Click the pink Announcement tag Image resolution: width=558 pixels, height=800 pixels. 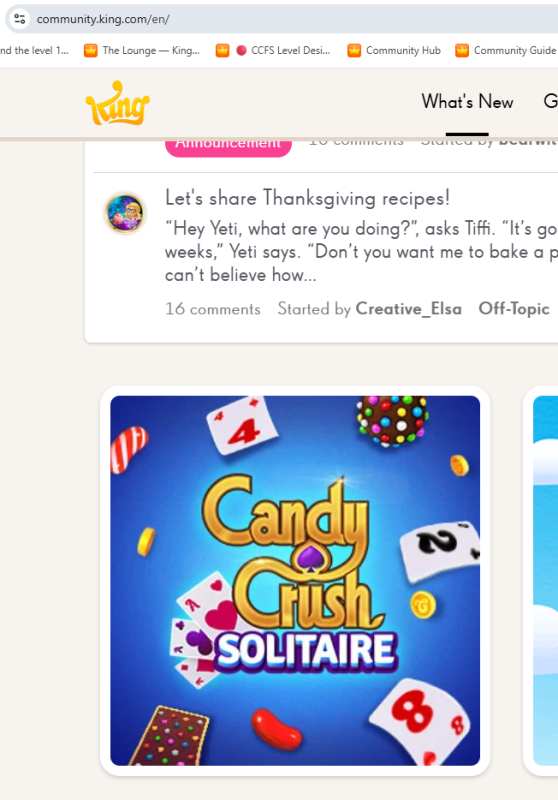pos(228,147)
